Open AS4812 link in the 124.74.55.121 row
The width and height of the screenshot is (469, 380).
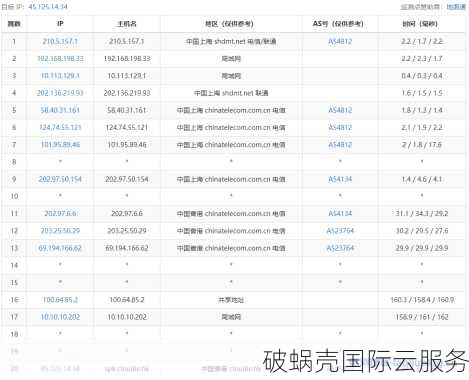(x=340, y=128)
